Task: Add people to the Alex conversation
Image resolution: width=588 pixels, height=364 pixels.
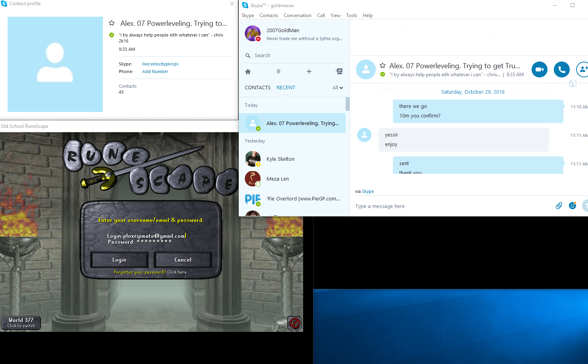Action: [582, 69]
